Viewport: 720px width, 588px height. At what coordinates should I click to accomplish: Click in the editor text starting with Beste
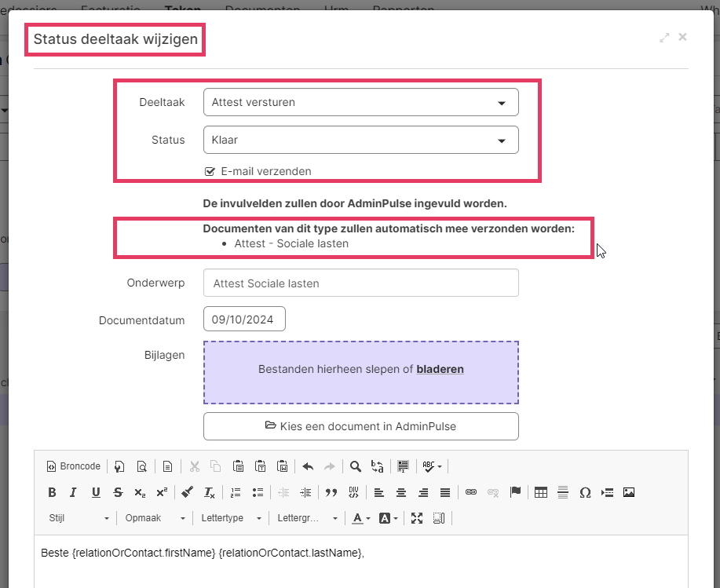(203, 553)
